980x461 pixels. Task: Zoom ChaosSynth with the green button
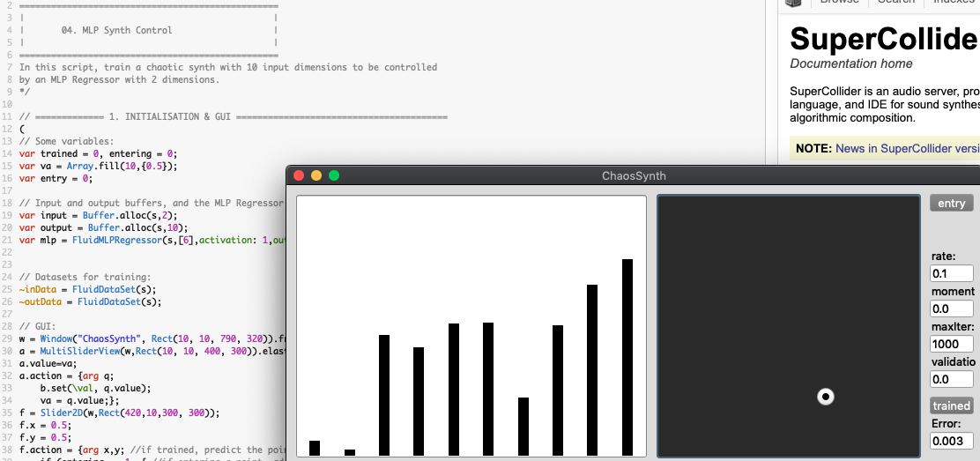(x=334, y=175)
